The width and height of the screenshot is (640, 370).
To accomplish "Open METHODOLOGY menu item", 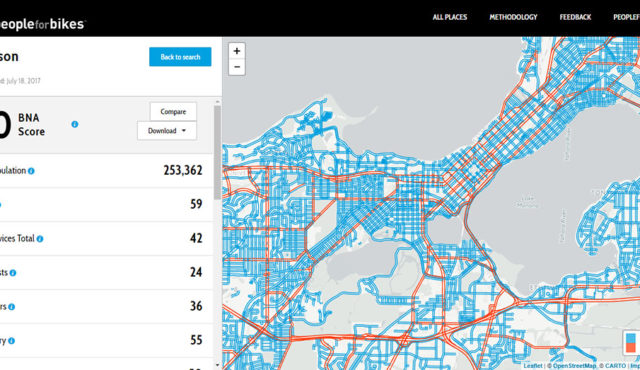I will (x=513, y=17).
